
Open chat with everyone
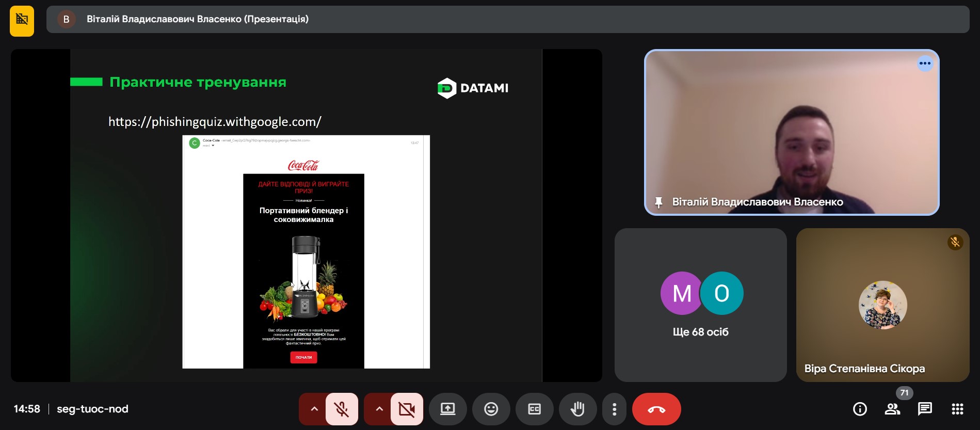[925, 409]
